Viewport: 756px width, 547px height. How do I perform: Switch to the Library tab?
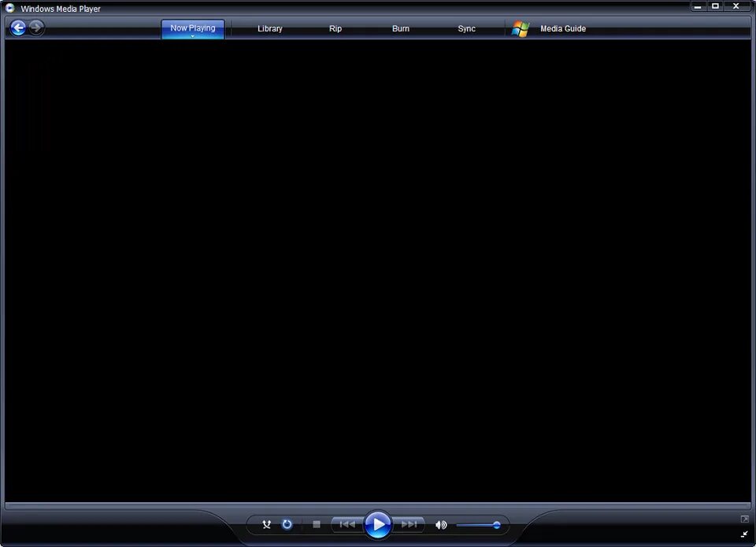click(269, 28)
